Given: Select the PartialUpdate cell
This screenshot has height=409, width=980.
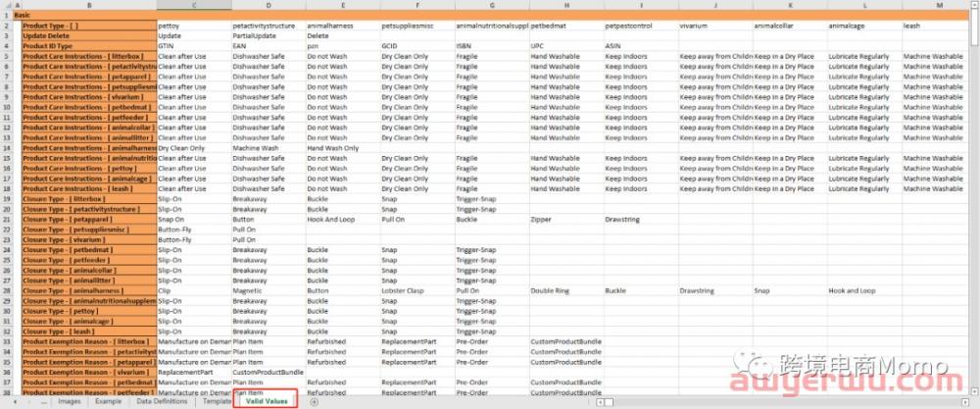Looking at the screenshot, I should tap(268, 35).
